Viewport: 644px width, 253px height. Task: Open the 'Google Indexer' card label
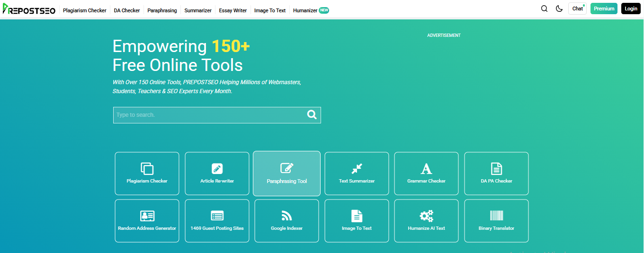click(x=286, y=228)
